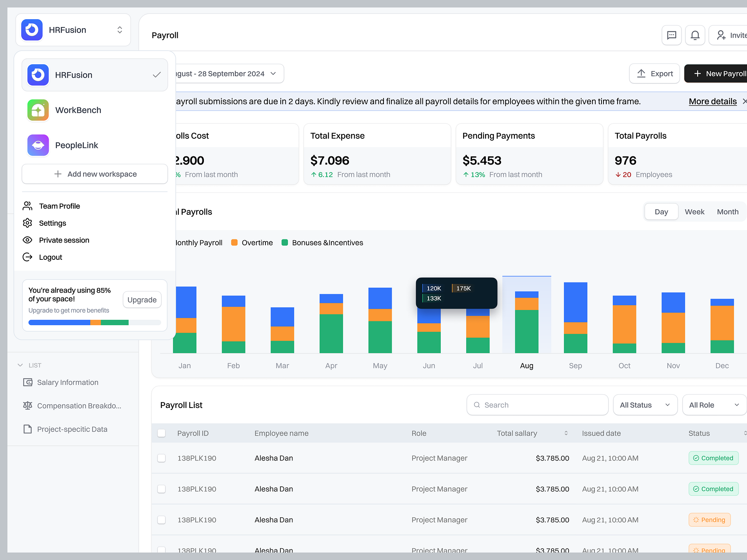Viewport: 747px width, 560px height.
Task: Select the Week tab on the chart
Action: [694, 212]
